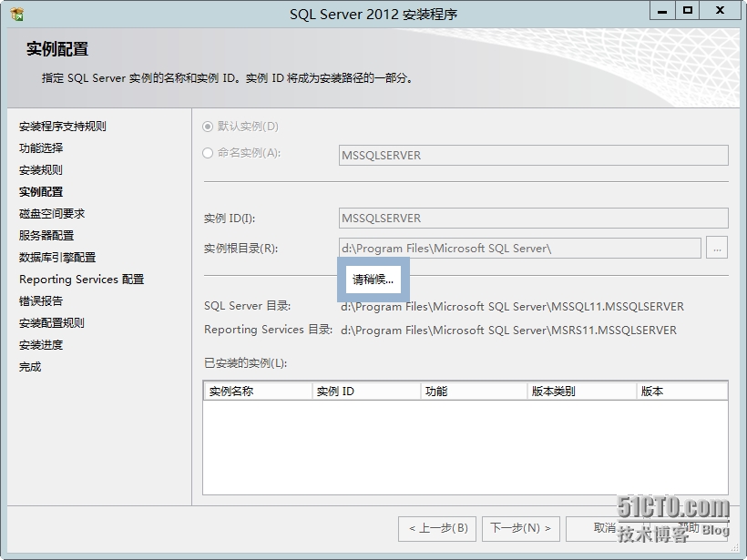Click the 请稍候... waiting popup
747x560 pixels.
point(373,280)
